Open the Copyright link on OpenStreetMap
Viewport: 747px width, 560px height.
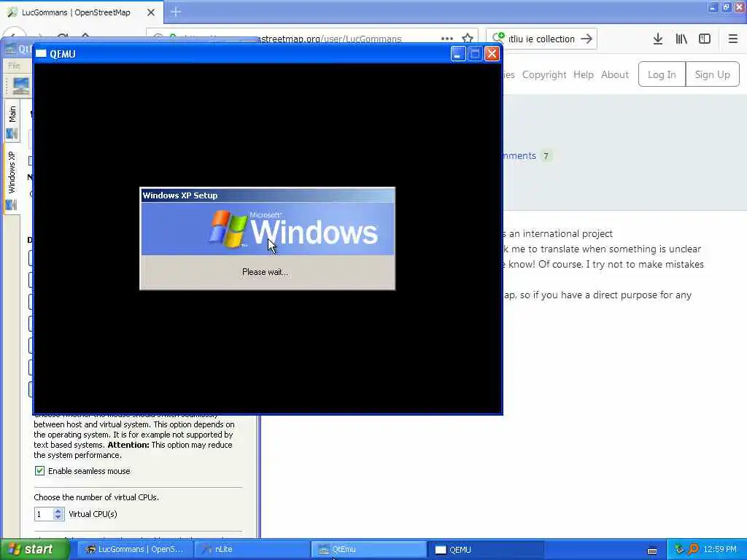coord(544,75)
